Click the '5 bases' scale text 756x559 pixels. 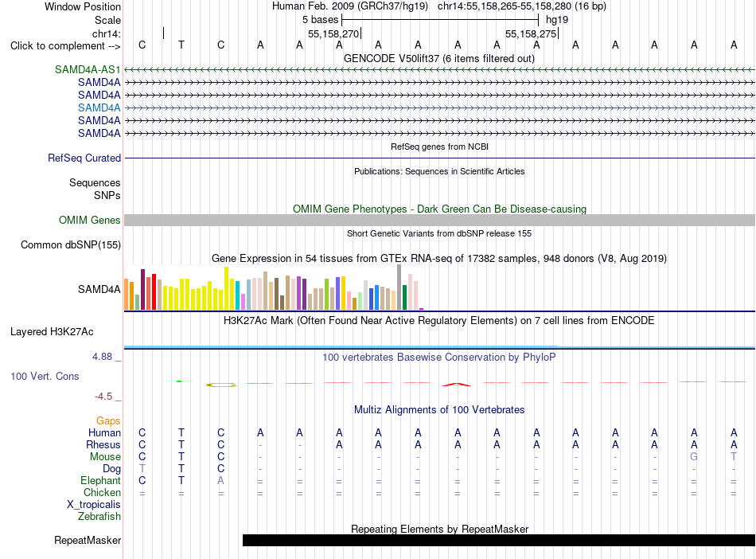(x=321, y=20)
